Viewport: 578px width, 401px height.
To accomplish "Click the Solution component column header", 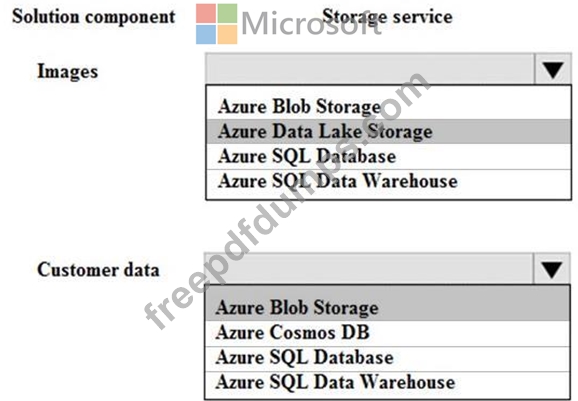I will [94, 17].
